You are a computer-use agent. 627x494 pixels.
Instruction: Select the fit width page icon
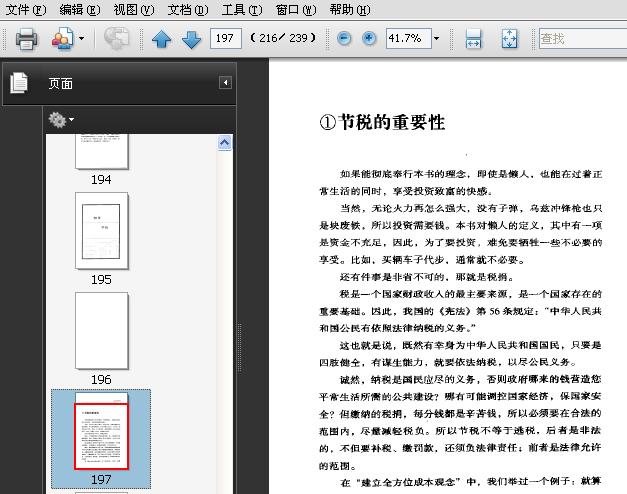(473, 39)
